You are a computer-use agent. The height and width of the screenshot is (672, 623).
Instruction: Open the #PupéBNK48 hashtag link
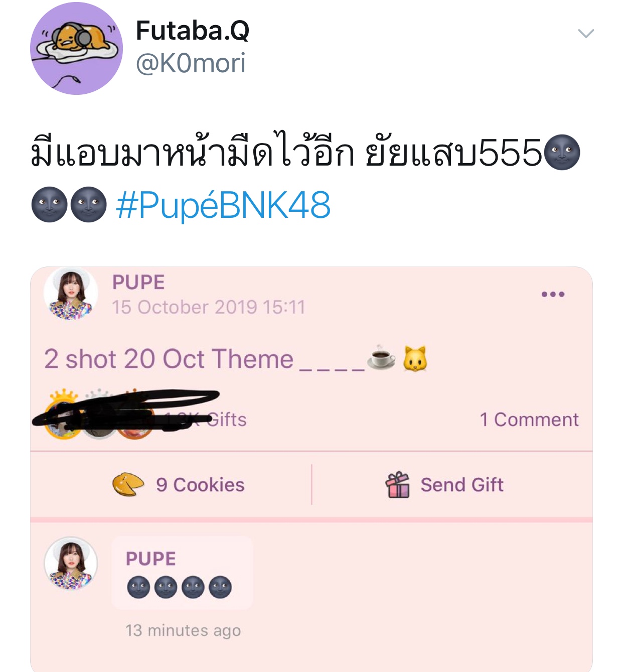click(223, 205)
